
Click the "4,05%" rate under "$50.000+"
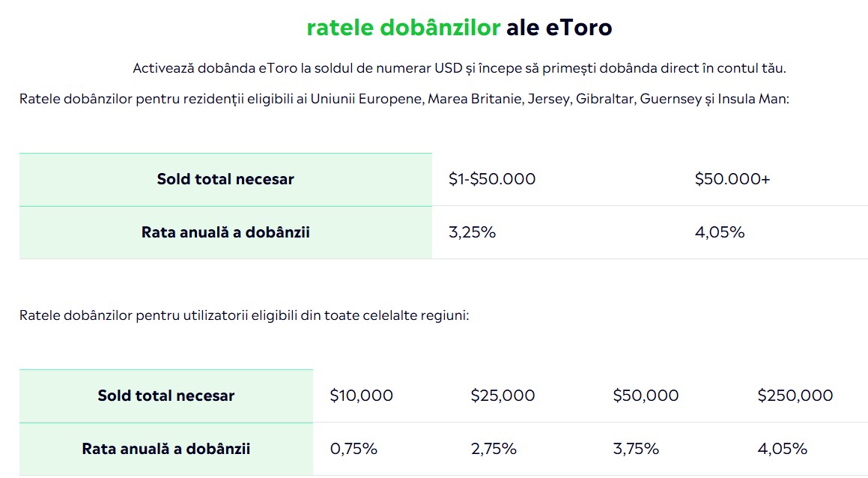[719, 232]
